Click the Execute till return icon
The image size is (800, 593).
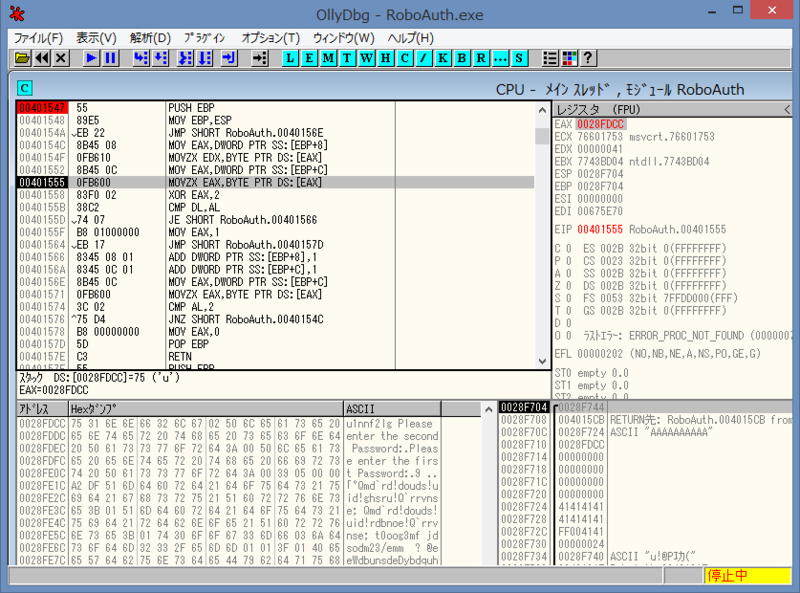[x=229, y=58]
